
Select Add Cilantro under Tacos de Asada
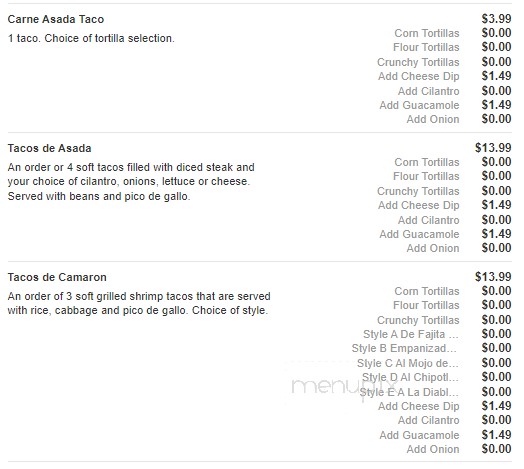tap(428, 220)
